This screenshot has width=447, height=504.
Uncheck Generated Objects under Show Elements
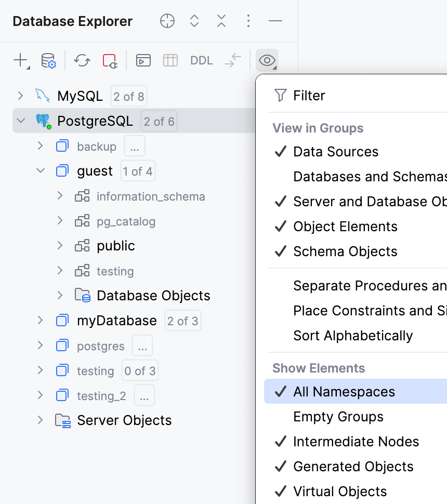[x=352, y=466]
